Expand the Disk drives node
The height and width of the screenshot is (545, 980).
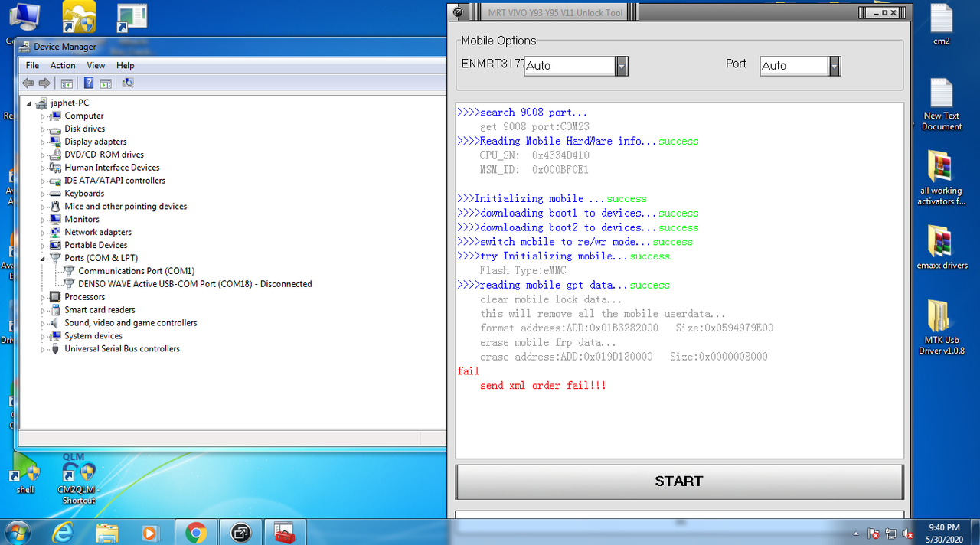tap(43, 129)
